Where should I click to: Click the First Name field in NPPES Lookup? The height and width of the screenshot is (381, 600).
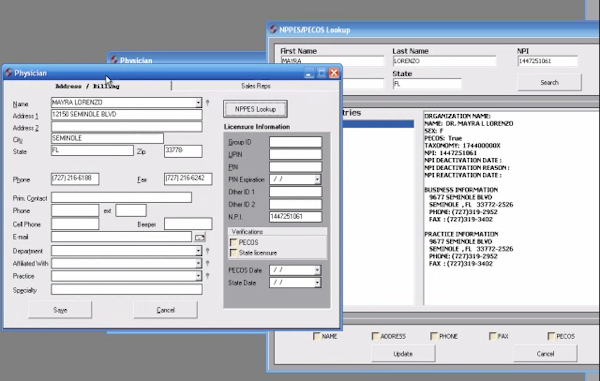(332, 61)
